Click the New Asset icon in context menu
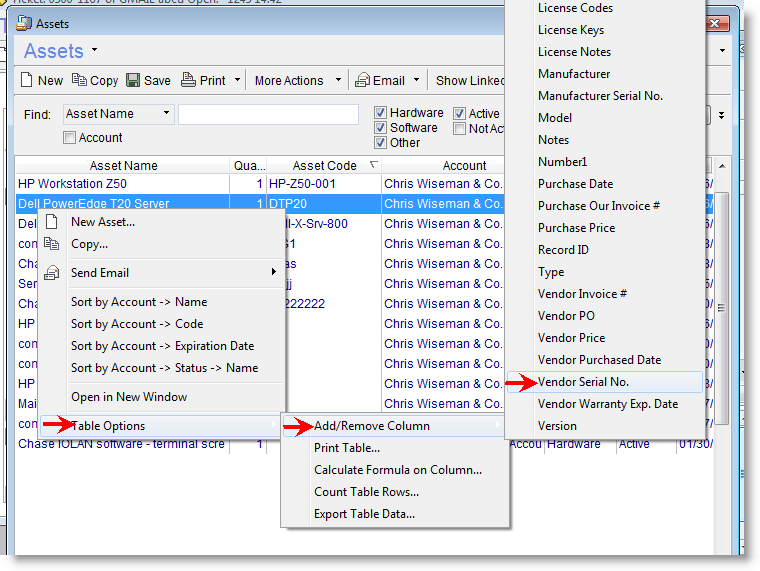This screenshot has height=571, width=760. (x=52, y=222)
